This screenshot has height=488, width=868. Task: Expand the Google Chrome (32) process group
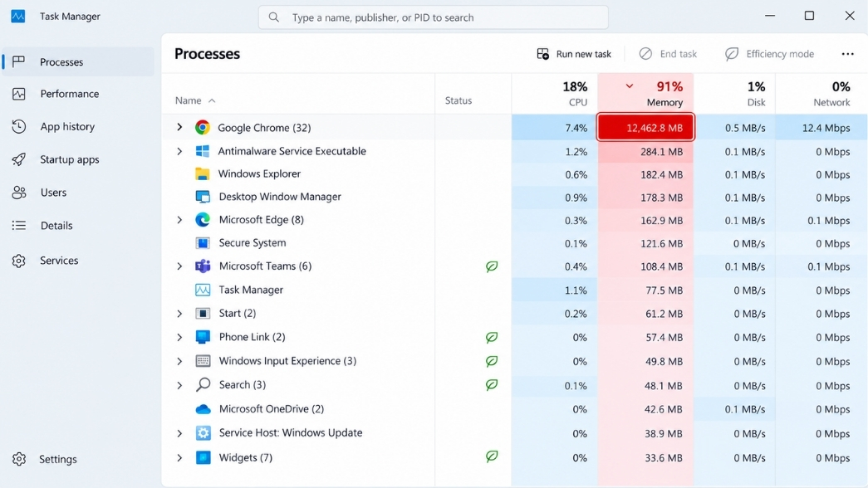point(179,127)
